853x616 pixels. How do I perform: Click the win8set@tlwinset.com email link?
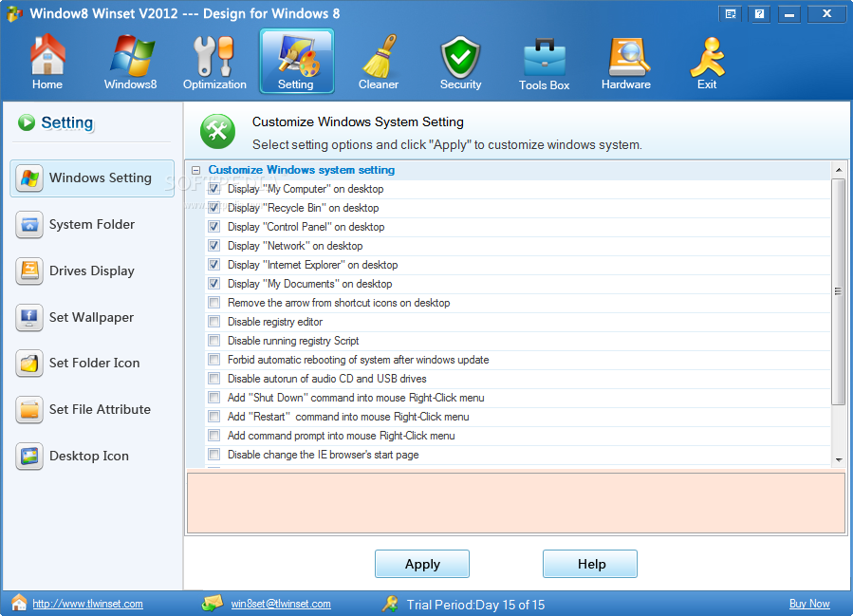point(281,604)
